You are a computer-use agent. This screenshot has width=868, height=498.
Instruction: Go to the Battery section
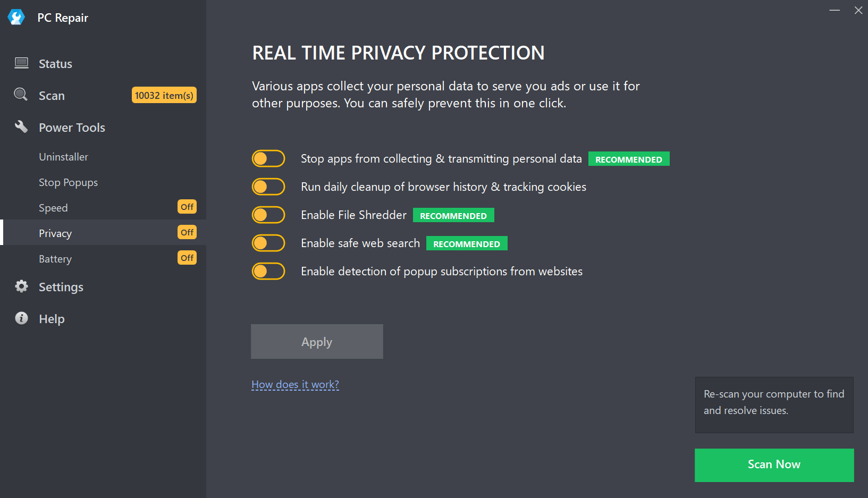coord(55,259)
